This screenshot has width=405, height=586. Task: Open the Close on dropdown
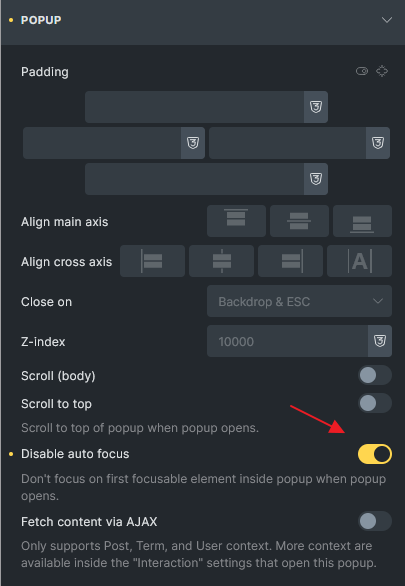[299, 301]
